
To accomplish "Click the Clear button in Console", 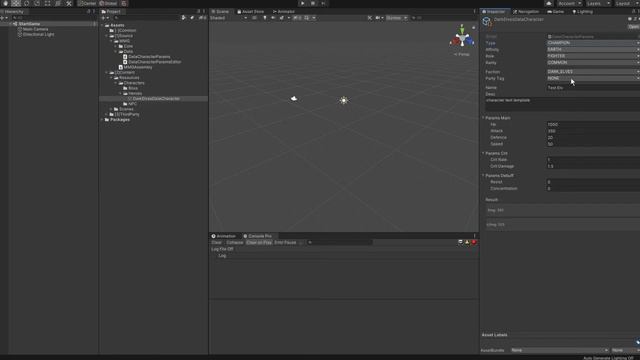I will pos(216,242).
